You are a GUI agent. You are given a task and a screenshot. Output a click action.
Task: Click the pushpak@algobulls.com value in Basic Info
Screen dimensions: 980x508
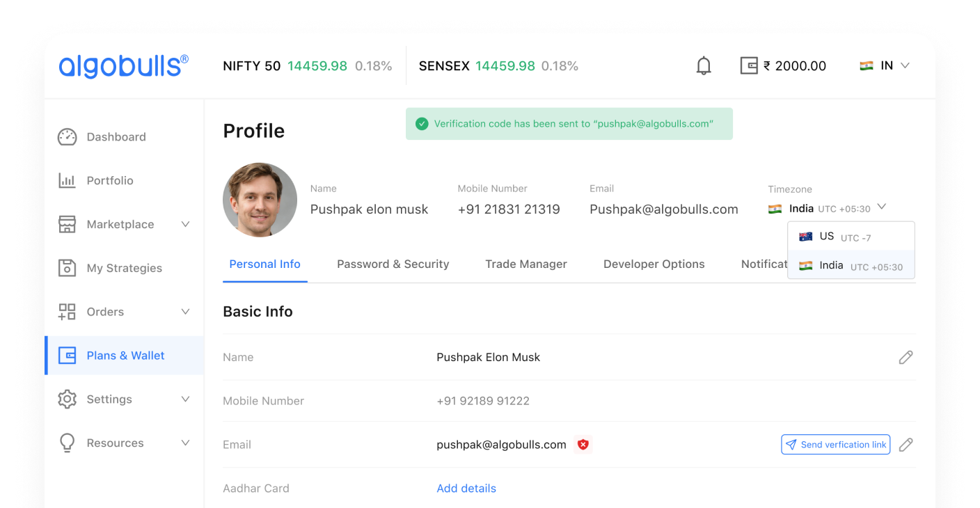[501, 445]
